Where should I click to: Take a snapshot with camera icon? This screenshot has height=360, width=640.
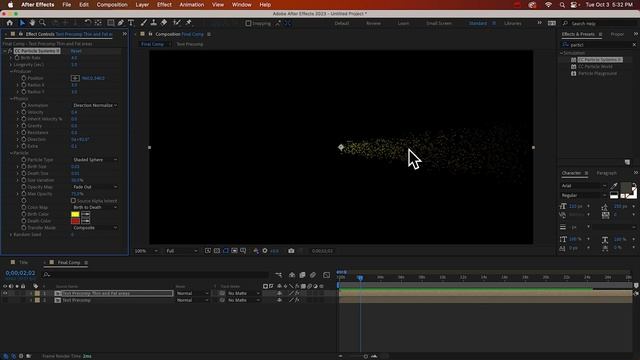pos(291,251)
